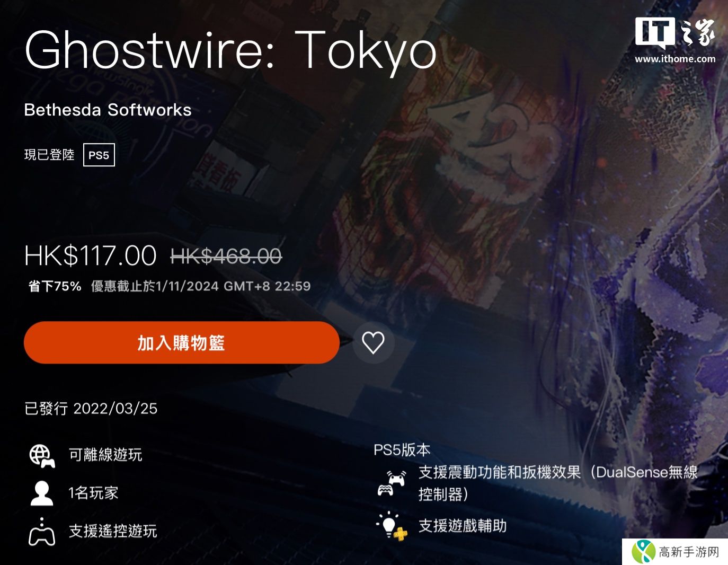Select the PS5版本 heading

point(402,450)
